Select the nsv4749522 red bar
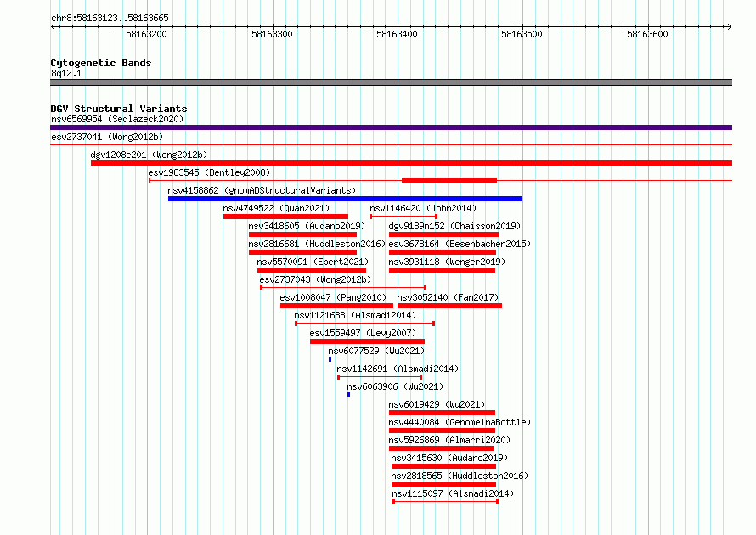The width and height of the screenshot is (756, 535). point(285,217)
